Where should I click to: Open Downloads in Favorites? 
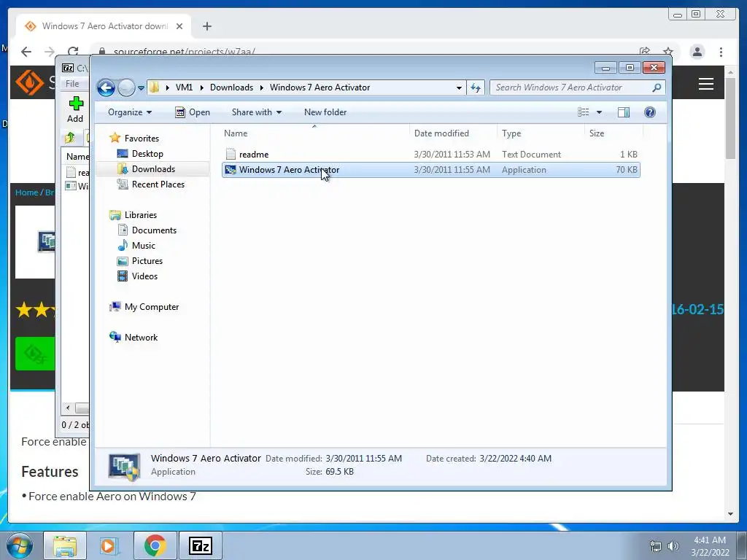pyautogui.click(x=153, y=169)
